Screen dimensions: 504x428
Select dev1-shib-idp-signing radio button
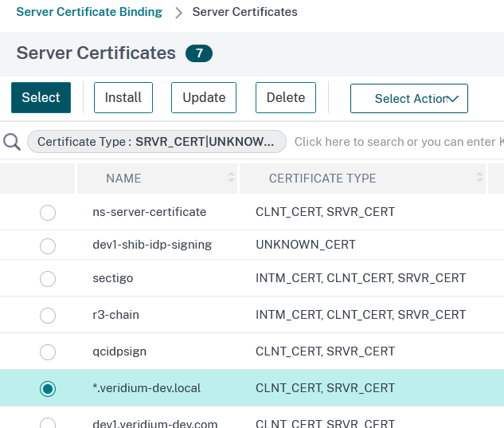(48, 245)
